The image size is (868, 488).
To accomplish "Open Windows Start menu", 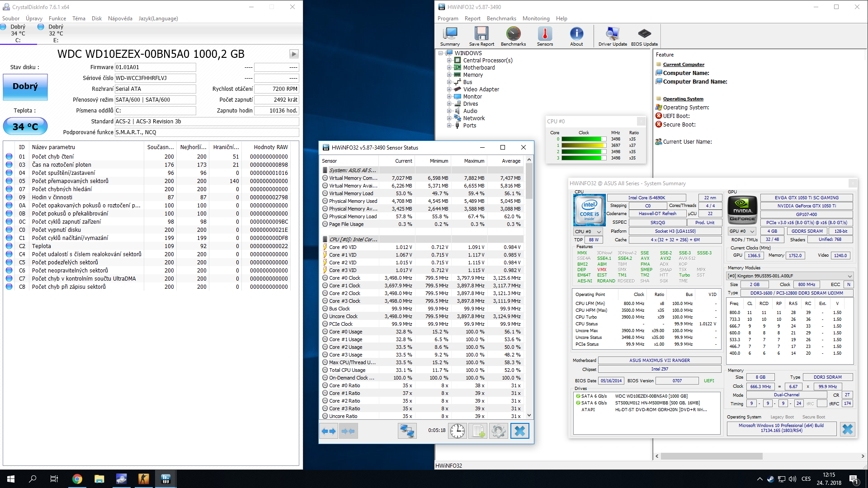I will pos(11,479).
